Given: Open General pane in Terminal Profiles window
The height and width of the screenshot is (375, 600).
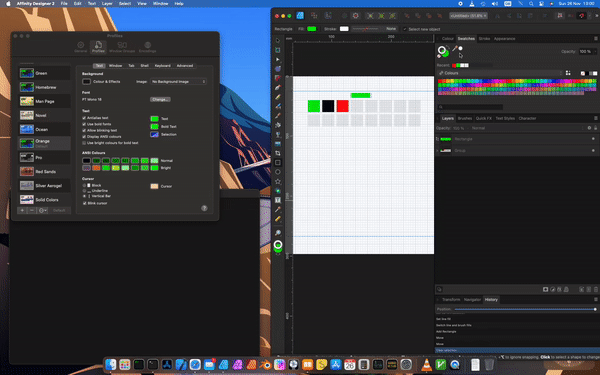Looking at the screenshot, I should pyautogui.click(x=80, y=47).
